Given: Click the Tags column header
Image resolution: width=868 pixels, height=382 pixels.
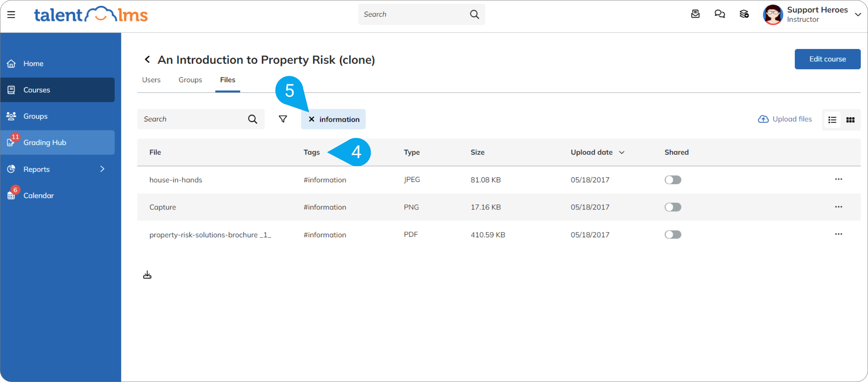Looking at the screenshot, I should [311, 152].
